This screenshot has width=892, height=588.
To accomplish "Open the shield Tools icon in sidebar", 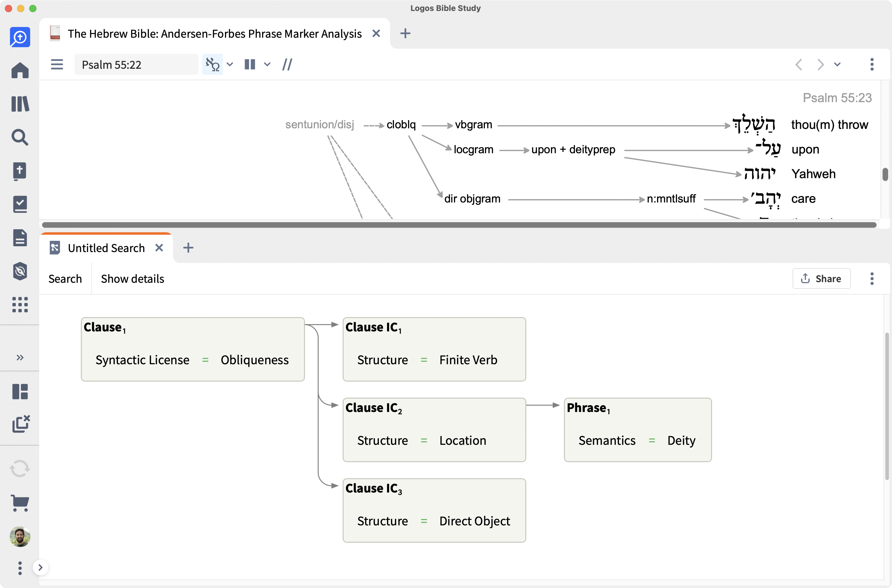I will [x=20, y=271].
